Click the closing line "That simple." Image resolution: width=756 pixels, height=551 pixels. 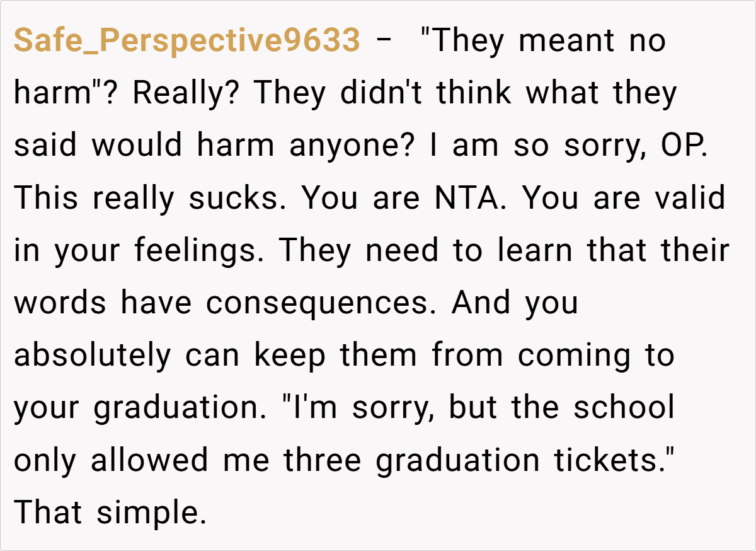click(110, 513)
